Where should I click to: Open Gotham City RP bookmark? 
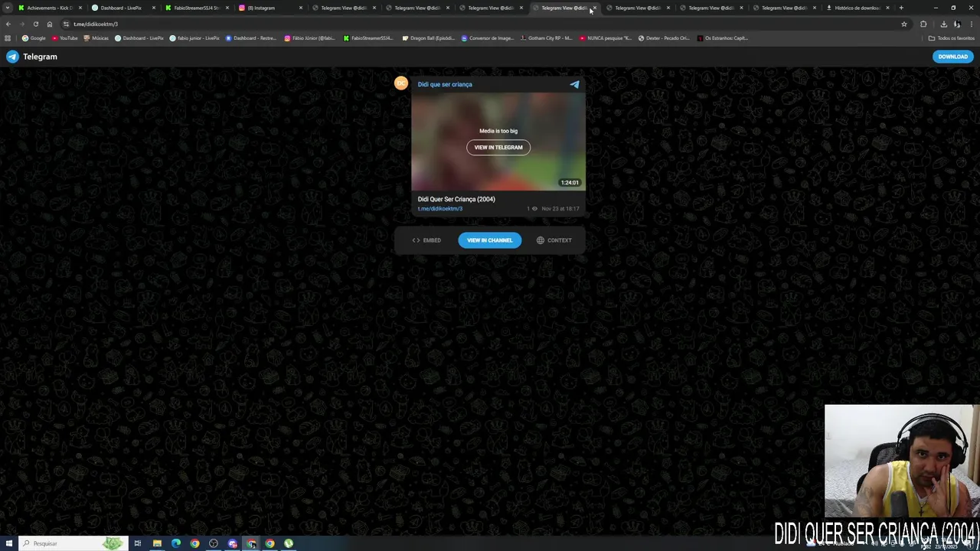pyautogui.click(x=546, y=37)
